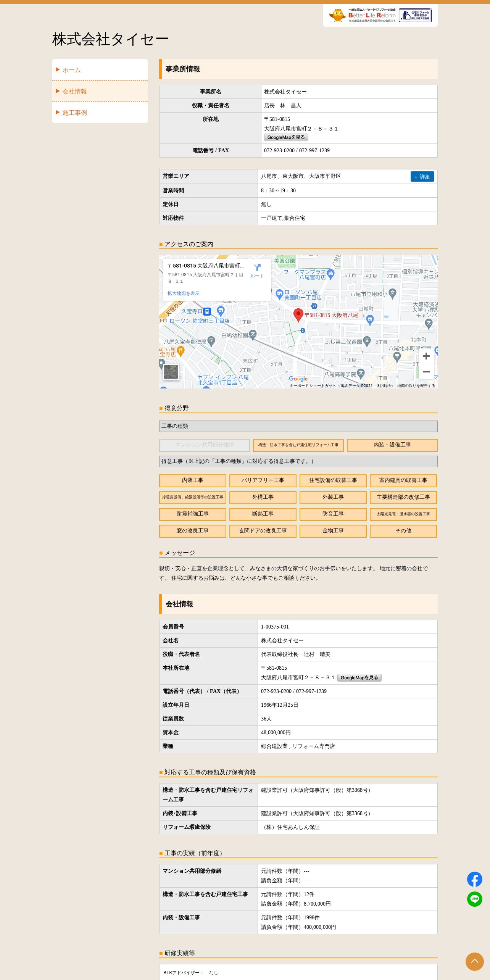The height and width of the screenshot is (980, 490).
Task: Click the 総合建設業 , リフォーム専門店 industry value
Action: [298, 746]
